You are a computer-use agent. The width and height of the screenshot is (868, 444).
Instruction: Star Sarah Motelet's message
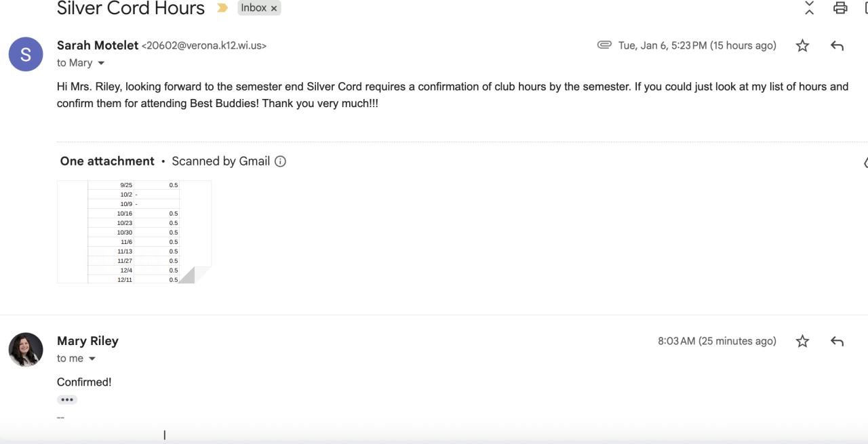pos(802,45)
